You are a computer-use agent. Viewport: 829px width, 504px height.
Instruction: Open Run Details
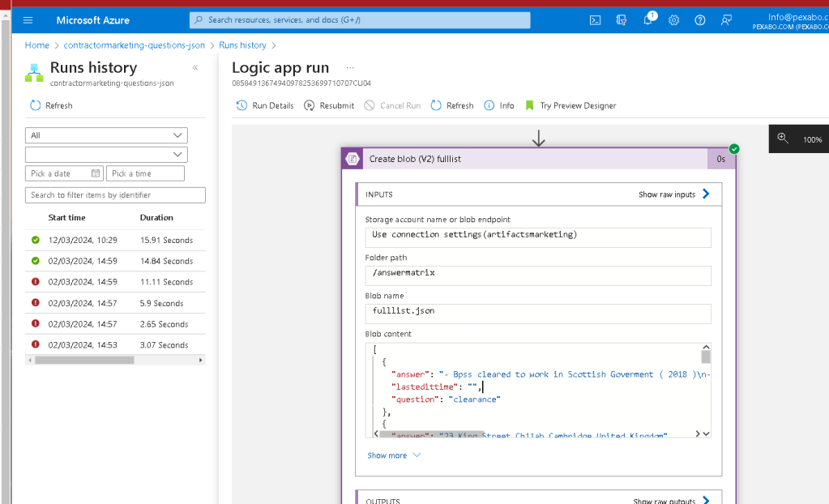point(265,105)
